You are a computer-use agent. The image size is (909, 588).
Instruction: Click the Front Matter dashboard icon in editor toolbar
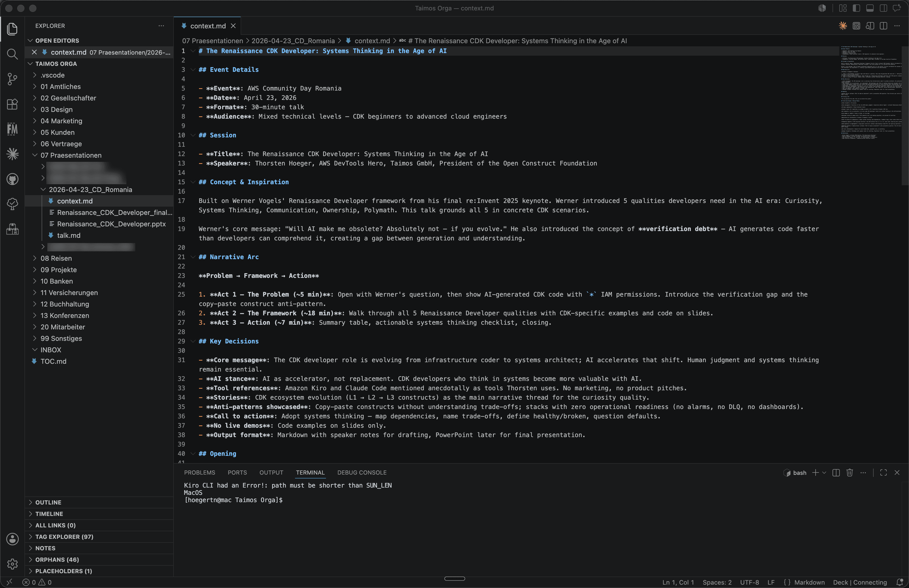click(x=856, y=26)
